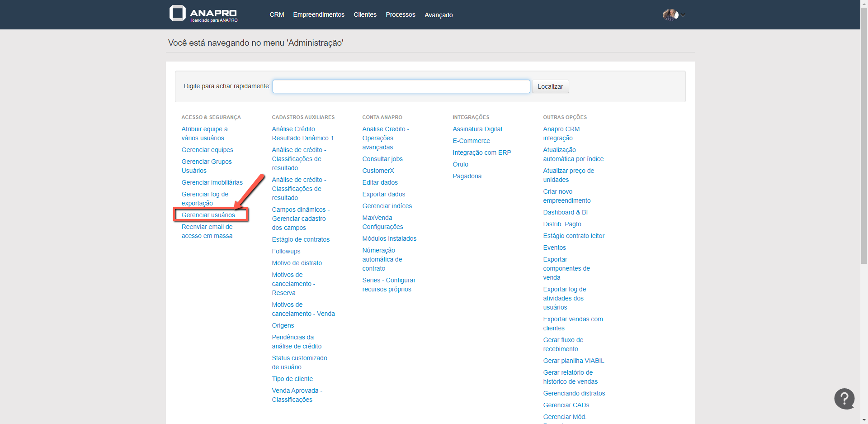Open the Assinatura Digital integration
The image size is (868, 424).
477,129
